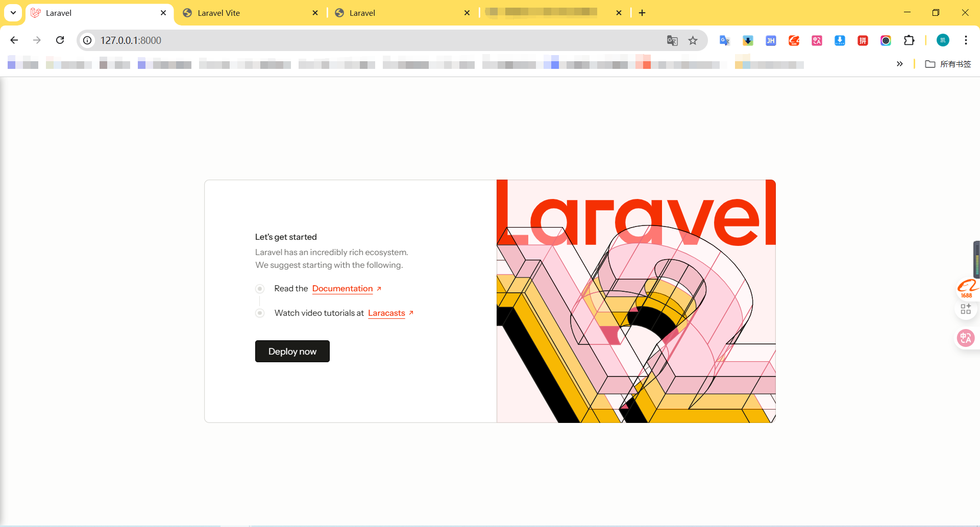Image resolution: width=980 pixels, height=527 pixels.
Task: Close the first Laravel tab
Action: [163, 13]
